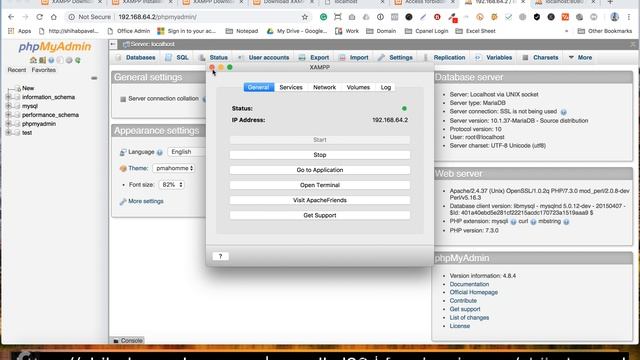The image size is (640, 360).
Task: Open the List of changes link
Action: click(469, 318)
